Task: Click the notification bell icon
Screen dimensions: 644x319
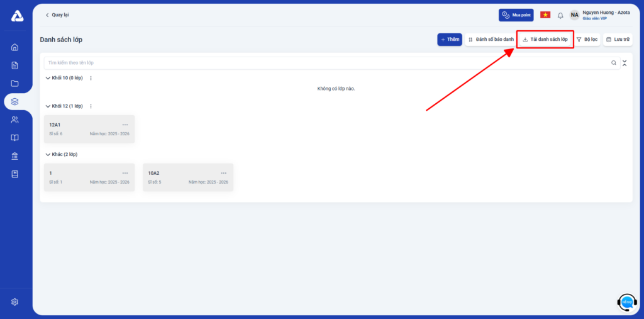Action: pos(560,15)
